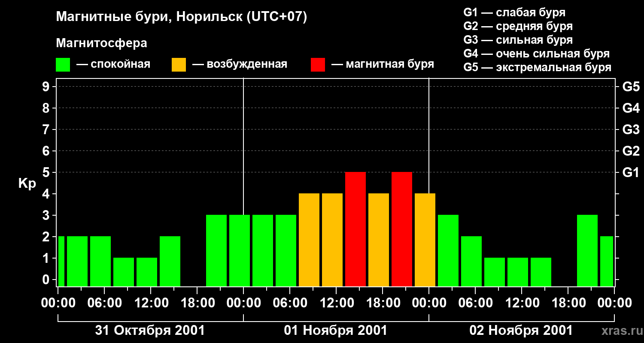Click the standalone 'G3' label on right axis
This screenshot has height=343, width=644.
pyautogui.click(x=631, y=129)
